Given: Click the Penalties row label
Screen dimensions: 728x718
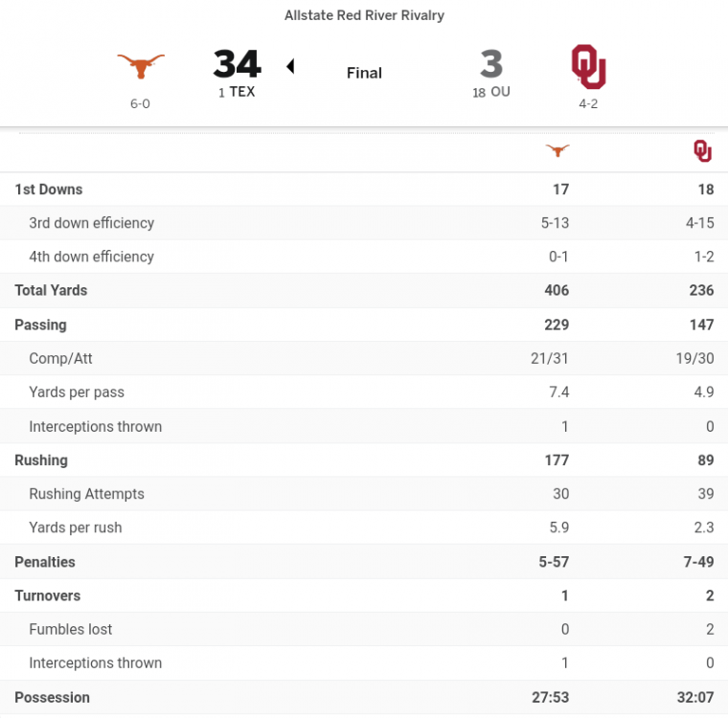Looking at the screenshot, I should point(45,562).
